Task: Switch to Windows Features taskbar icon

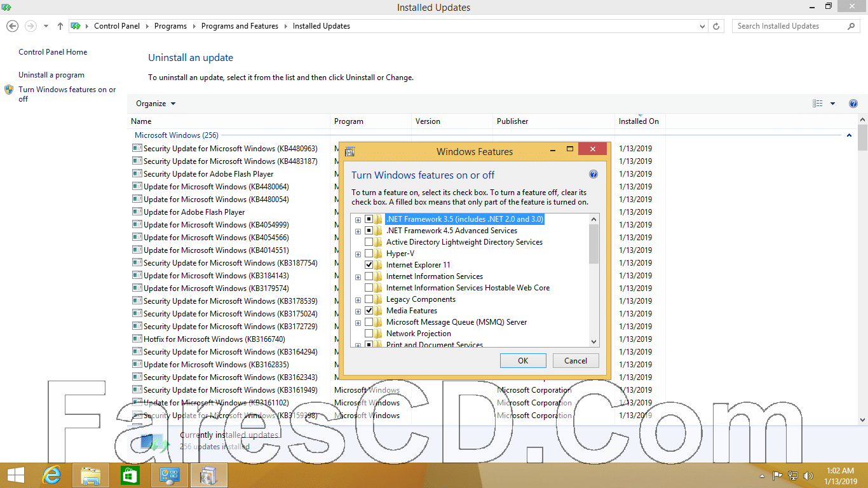Action: coord(208,475)
